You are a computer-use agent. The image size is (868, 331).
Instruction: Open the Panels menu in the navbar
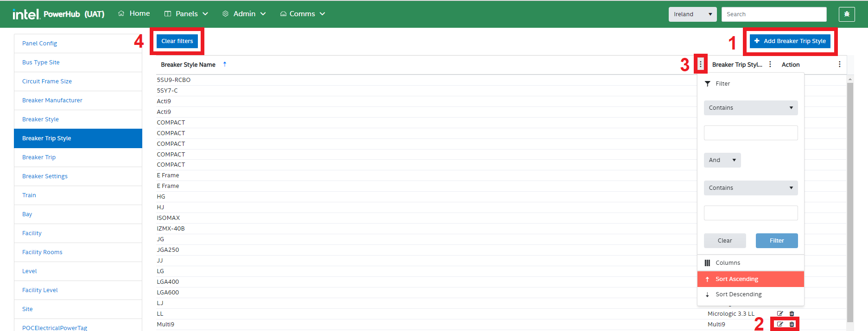(x=186, y=14)
